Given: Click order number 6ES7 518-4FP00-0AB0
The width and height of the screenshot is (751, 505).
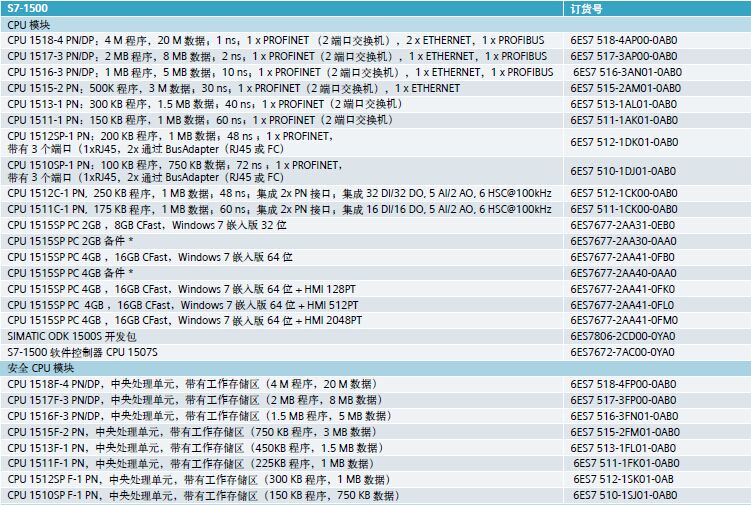Looking at the screenshot, I should coord(623,384).
